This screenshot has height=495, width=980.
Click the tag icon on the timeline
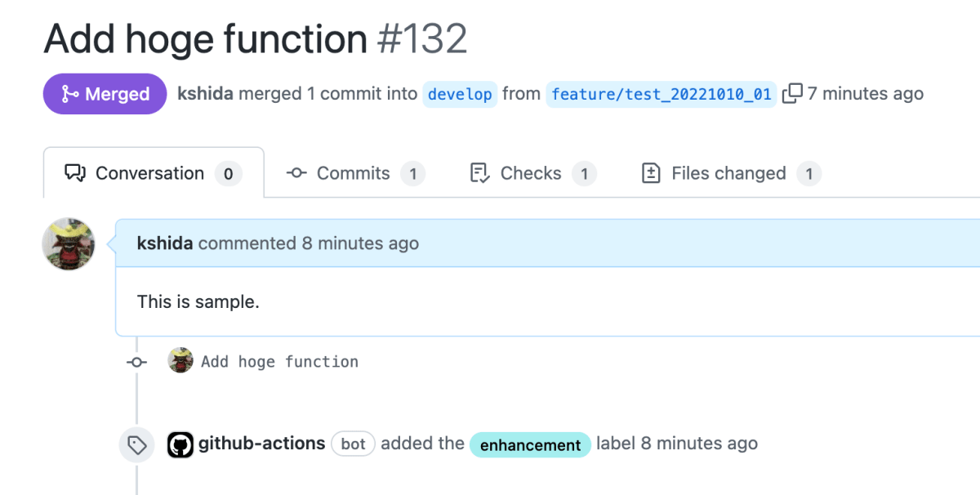(136, 444)
